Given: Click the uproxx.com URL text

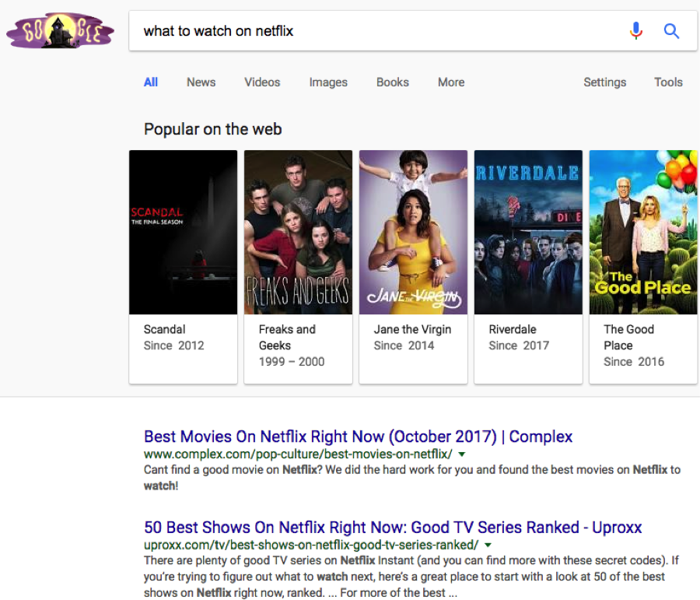Looking at the screenshot, I should [311, 545].
